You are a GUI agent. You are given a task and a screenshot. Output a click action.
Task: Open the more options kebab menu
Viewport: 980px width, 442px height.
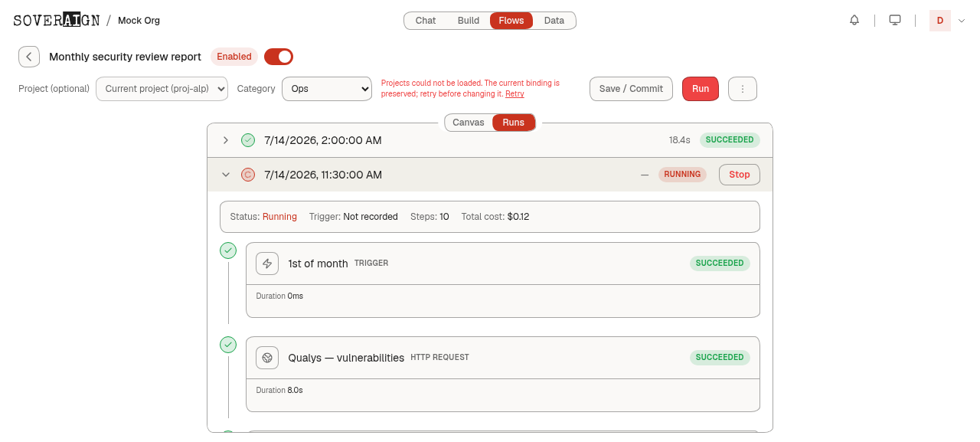pos(743,89)
